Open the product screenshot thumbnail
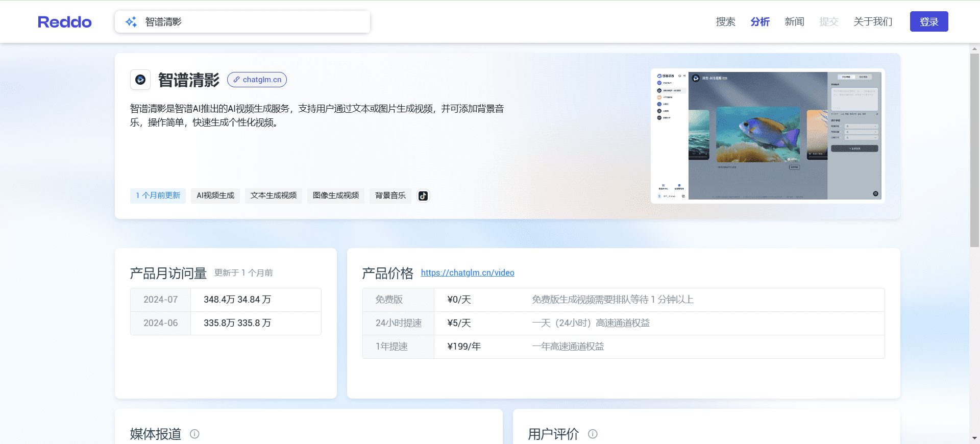 [768, 136]
